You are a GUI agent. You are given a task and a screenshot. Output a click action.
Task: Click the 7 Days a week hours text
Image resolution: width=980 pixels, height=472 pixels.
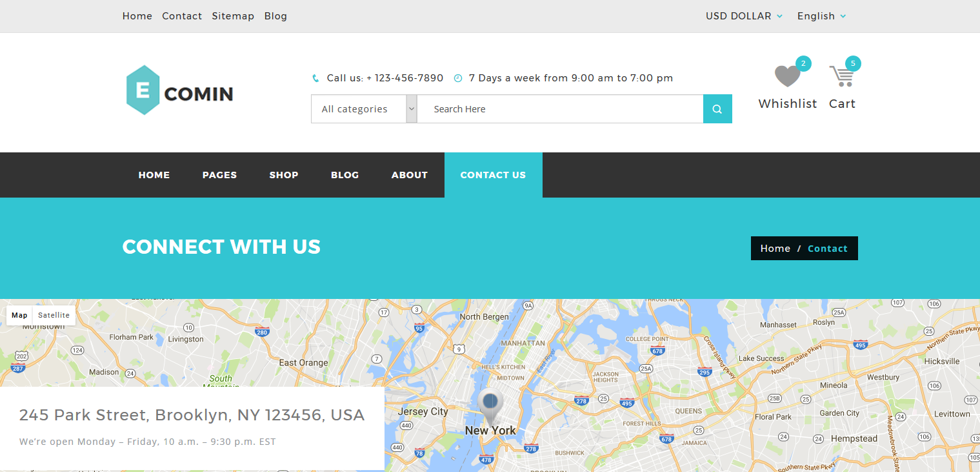tap(571, 78)
